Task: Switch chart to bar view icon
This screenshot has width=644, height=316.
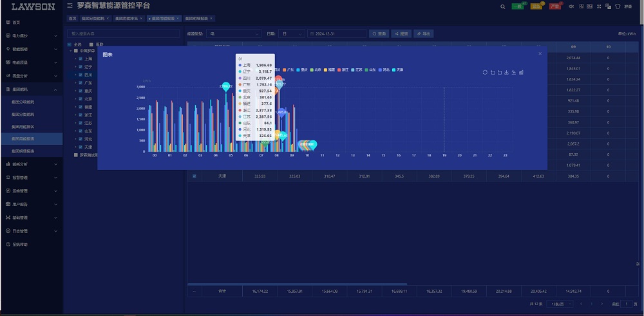Action: tap(521, 72)
